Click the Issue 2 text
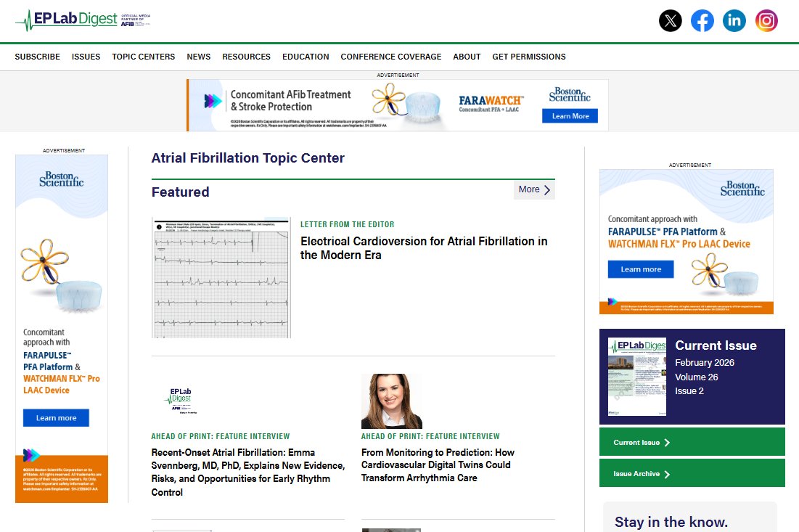799x532 pixels. click(x=689, y=391)
